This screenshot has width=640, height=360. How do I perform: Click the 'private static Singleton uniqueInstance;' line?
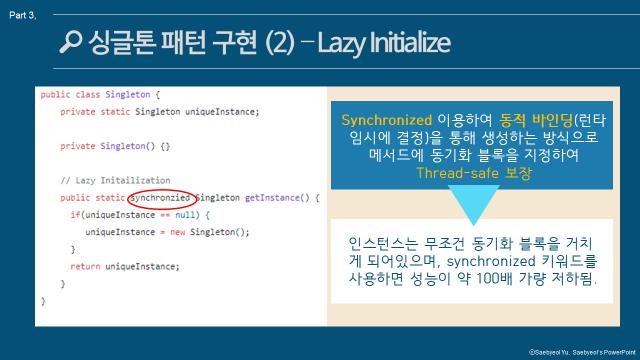(x=160, y=112)
